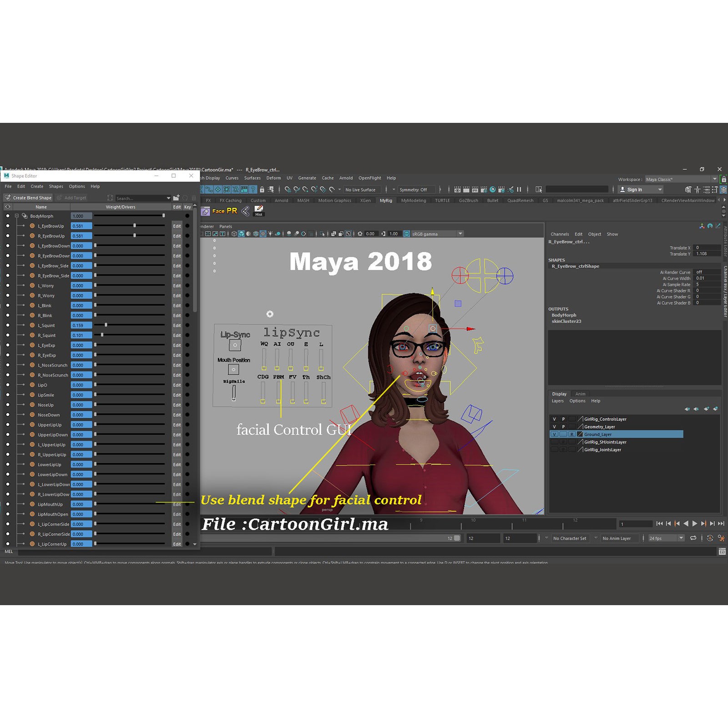Open No Character Set dropdown arrow
This screenshot has height=728, width=728.
[546, 538]
